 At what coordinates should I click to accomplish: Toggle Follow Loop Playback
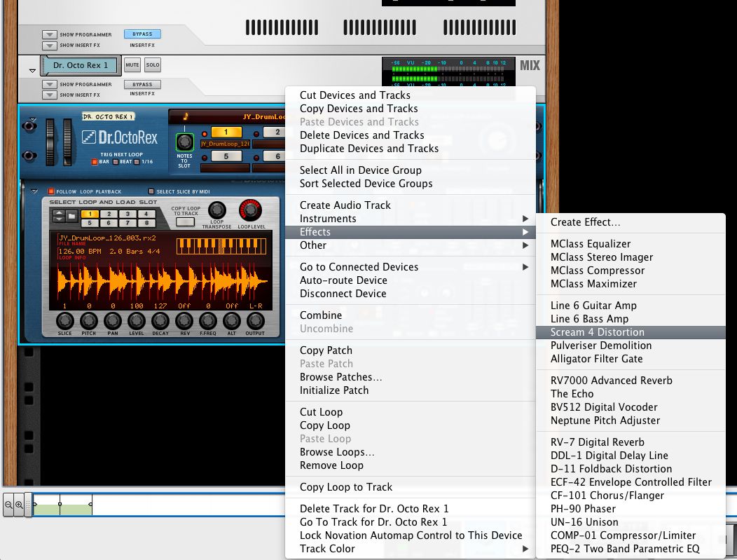point(50,191)
